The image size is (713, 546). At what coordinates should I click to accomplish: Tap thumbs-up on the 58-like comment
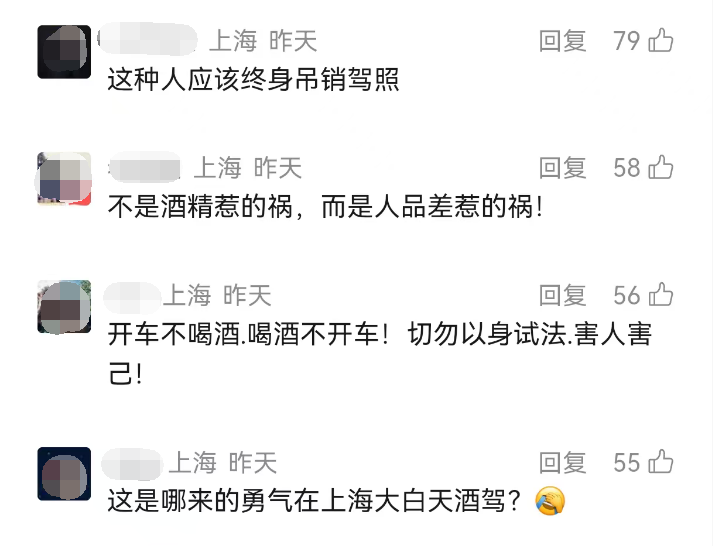point(660,168)
